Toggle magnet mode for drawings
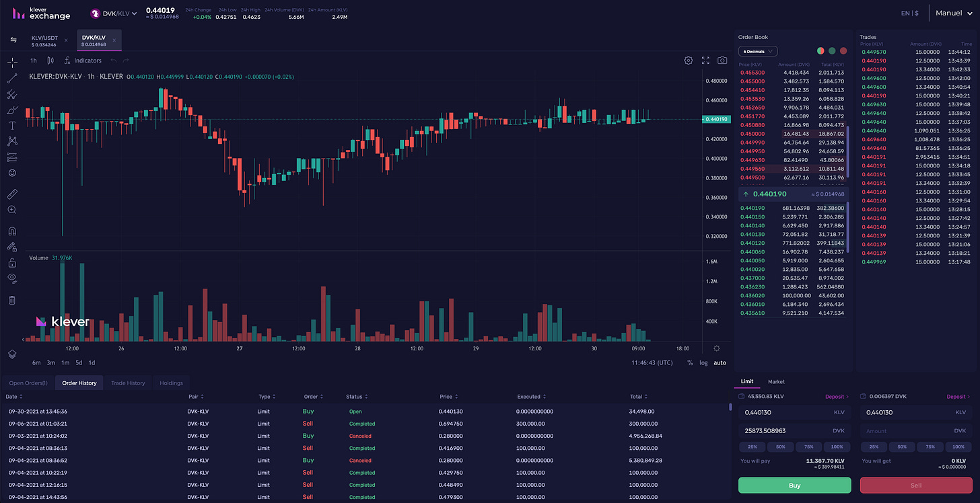 coord(12,231)
